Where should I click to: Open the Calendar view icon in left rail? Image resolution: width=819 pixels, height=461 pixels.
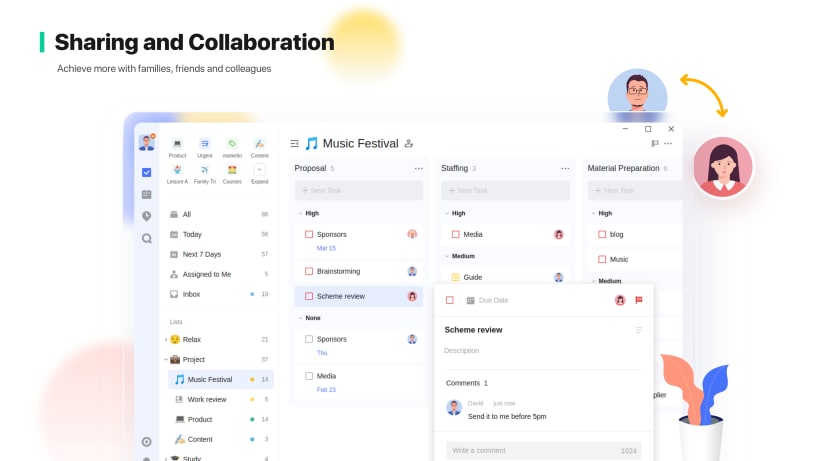pos(147,194)
